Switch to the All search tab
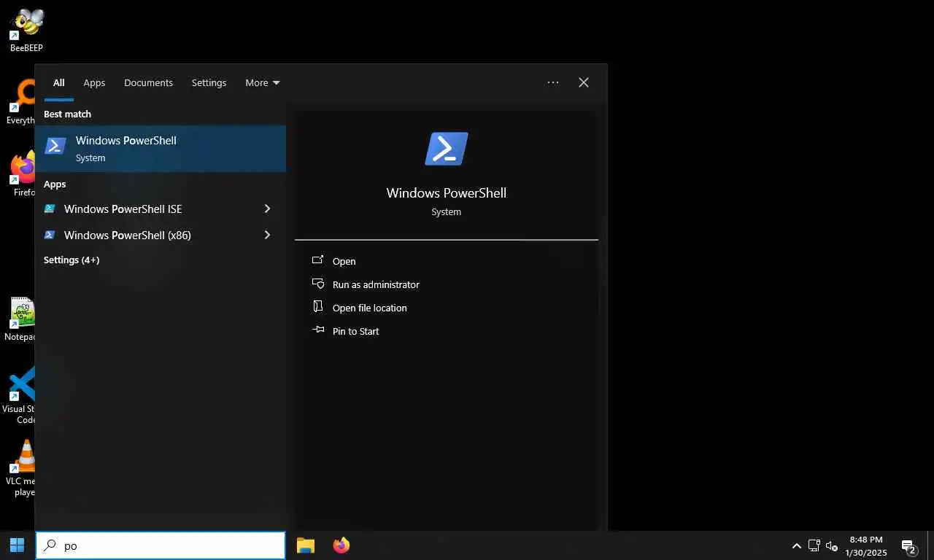Image resolution: width=934 pixels, height=560 pixels. 58,82
